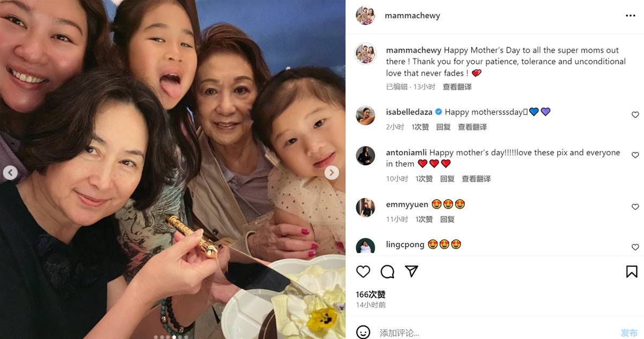Reply to emmyyuen's comment
This screenshot has height=339, width=644.
point(447,219)
